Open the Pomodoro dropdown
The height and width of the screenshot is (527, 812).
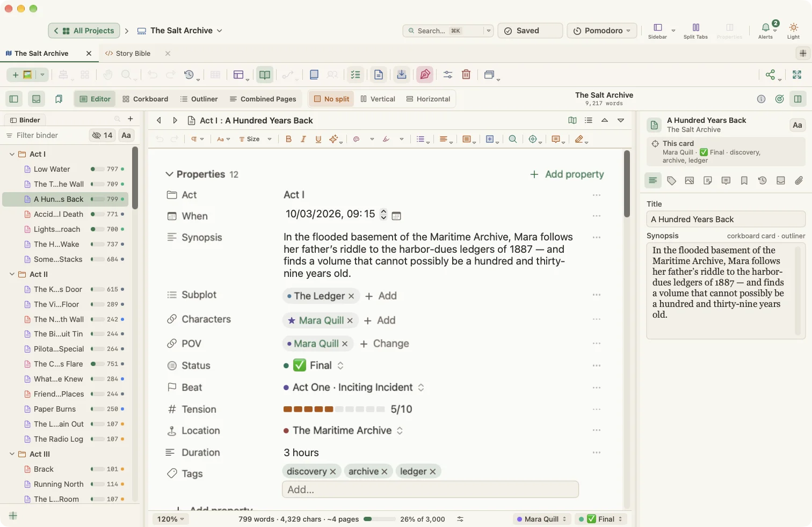click(602, 31)
